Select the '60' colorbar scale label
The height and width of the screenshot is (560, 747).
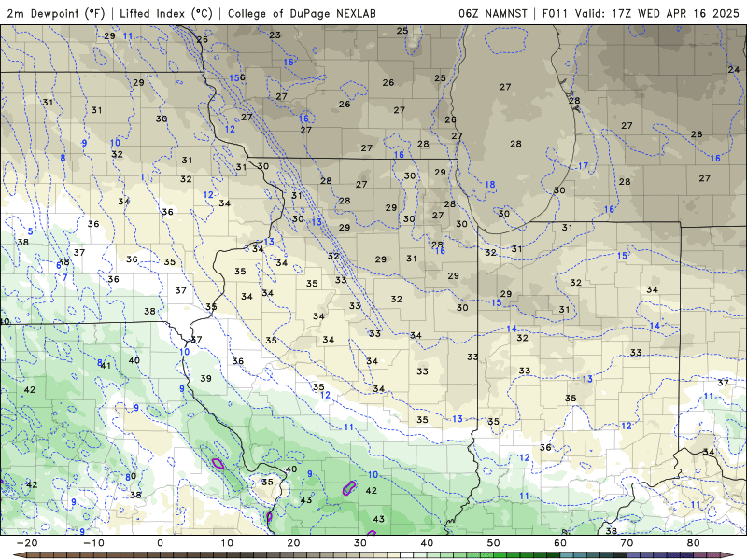click(560, 543)
